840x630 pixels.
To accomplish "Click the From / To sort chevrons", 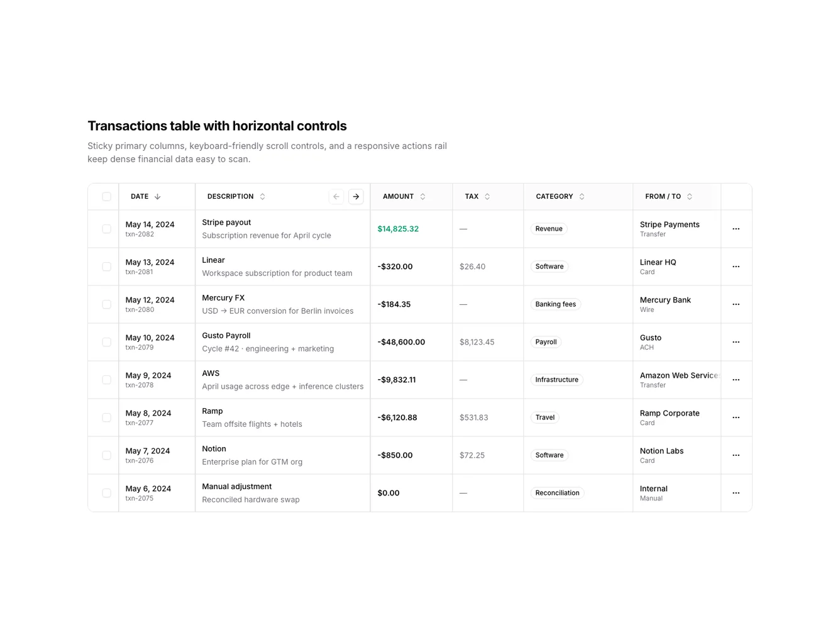I will click(689, 196).
